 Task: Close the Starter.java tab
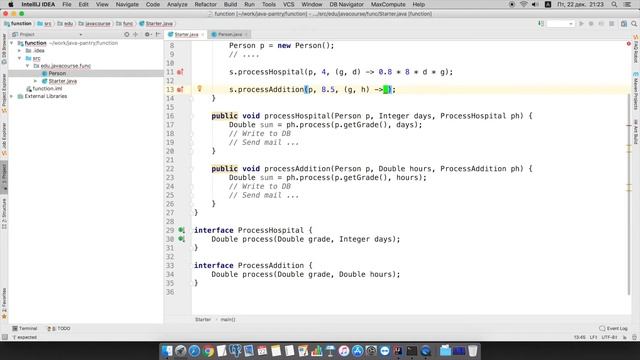click(202, 35)
